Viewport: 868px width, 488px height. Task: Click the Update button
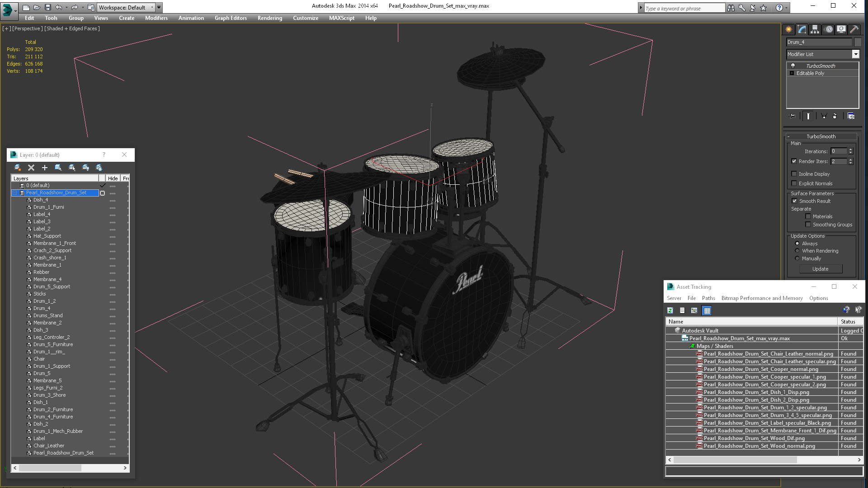(820, 269)
